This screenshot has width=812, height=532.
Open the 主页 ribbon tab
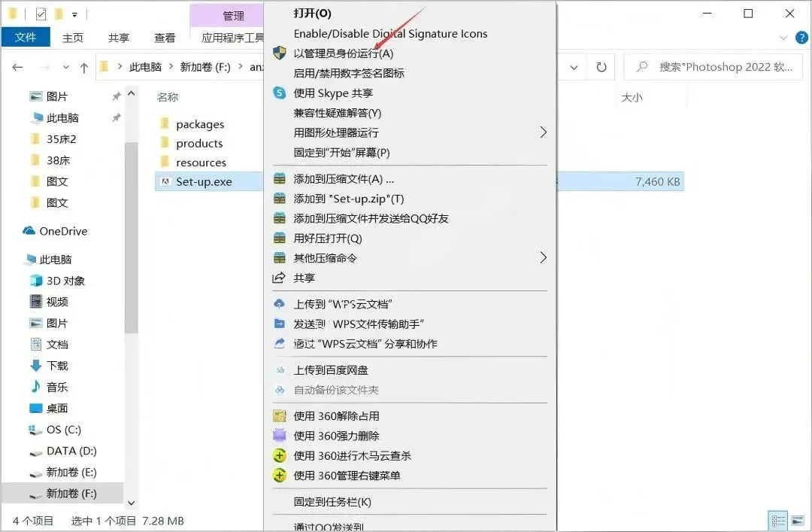pyautogui.click(x=72, y=38)
